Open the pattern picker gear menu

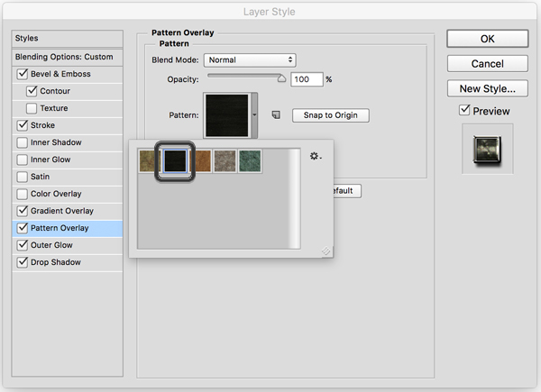316,157
